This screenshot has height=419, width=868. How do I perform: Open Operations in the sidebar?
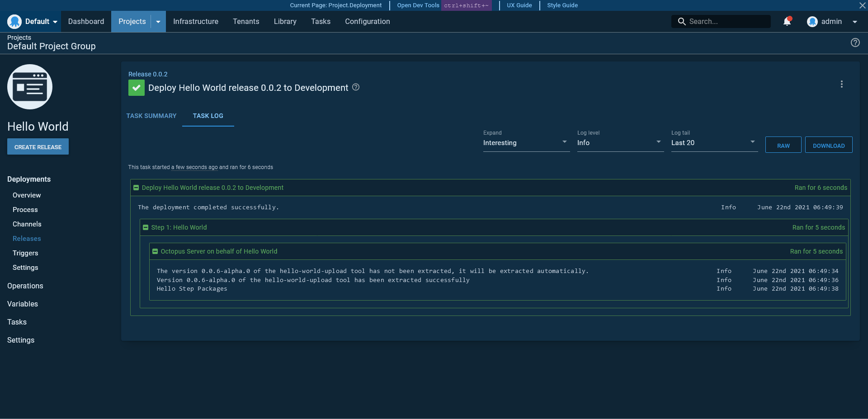pyautogui.click(x=25, y=286)
